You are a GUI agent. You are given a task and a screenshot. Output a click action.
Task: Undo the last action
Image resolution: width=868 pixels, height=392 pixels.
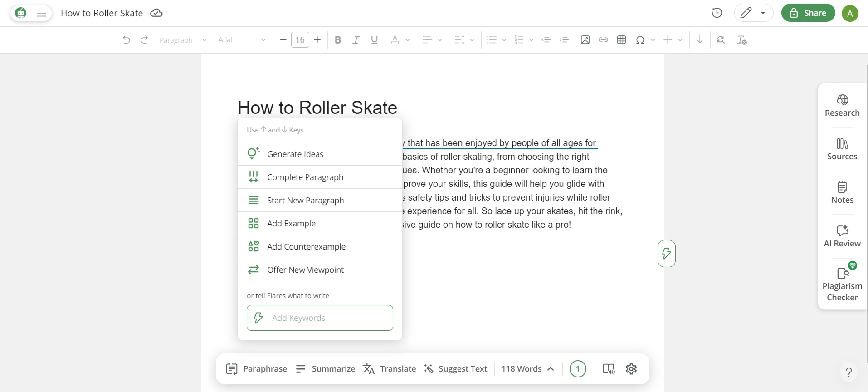click(127, 40)
